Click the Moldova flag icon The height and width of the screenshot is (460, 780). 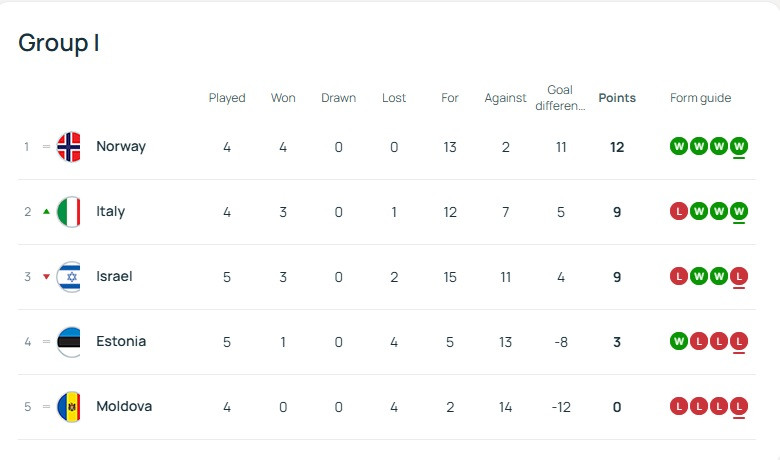pos(69,407)
